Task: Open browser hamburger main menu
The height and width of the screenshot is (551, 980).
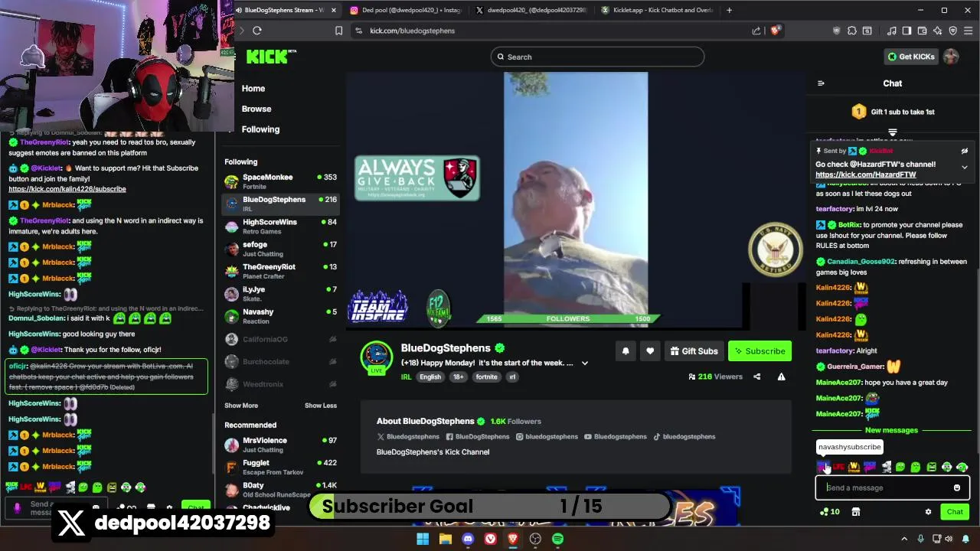Action: coord(969,31)
